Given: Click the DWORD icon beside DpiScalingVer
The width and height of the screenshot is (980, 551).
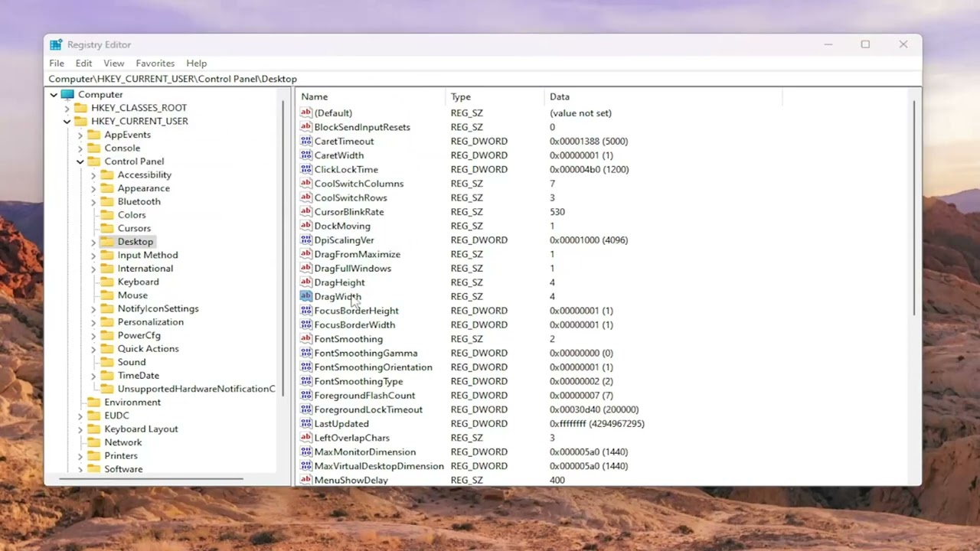Looking at the screenshot, I should [306, 240].
